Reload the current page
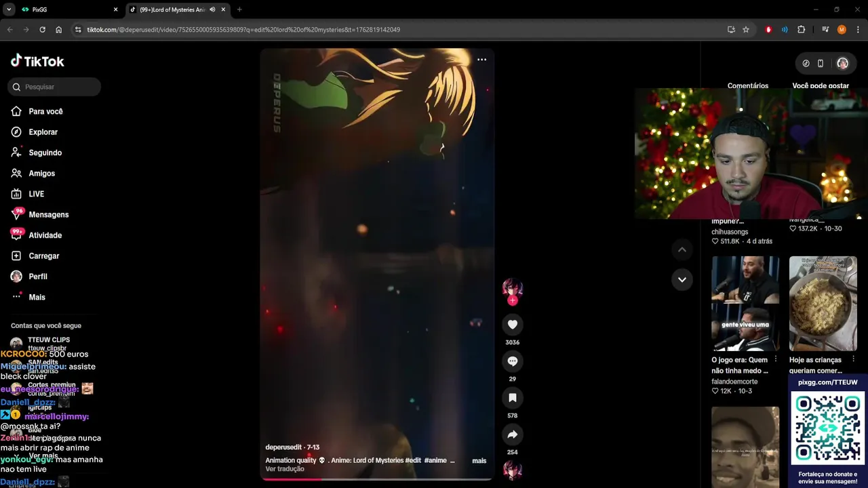The width and height of the screenshot is (868, 488). pos(42,30)
